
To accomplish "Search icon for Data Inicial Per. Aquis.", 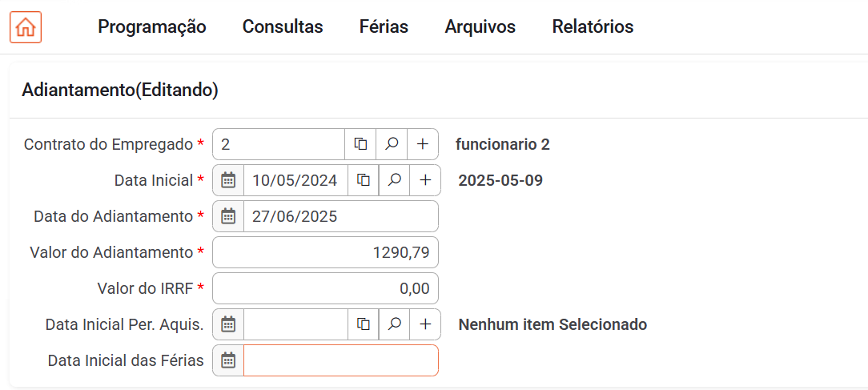I will pos(394,324).
